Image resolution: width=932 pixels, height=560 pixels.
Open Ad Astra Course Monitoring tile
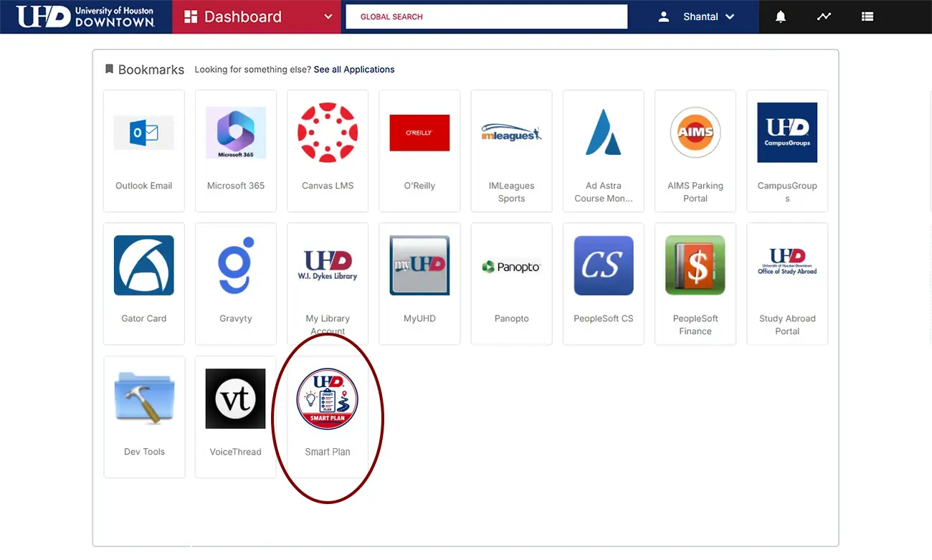[x=604, y=151]
